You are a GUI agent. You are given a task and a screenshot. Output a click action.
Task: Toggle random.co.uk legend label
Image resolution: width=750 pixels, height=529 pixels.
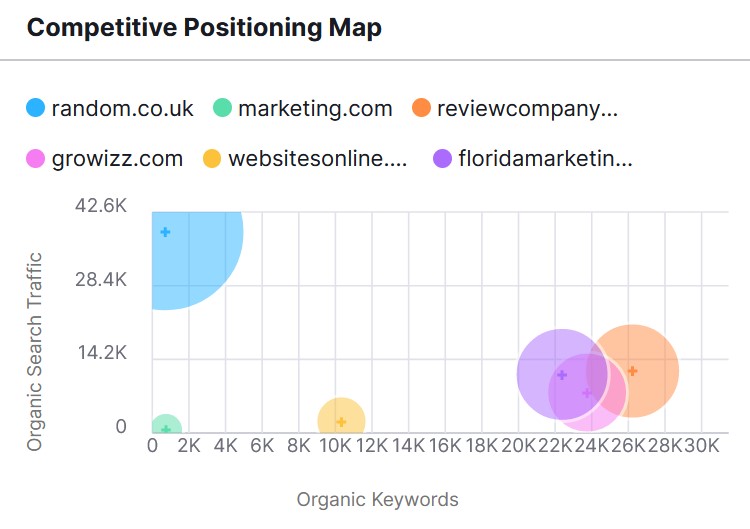click(122, 109)
